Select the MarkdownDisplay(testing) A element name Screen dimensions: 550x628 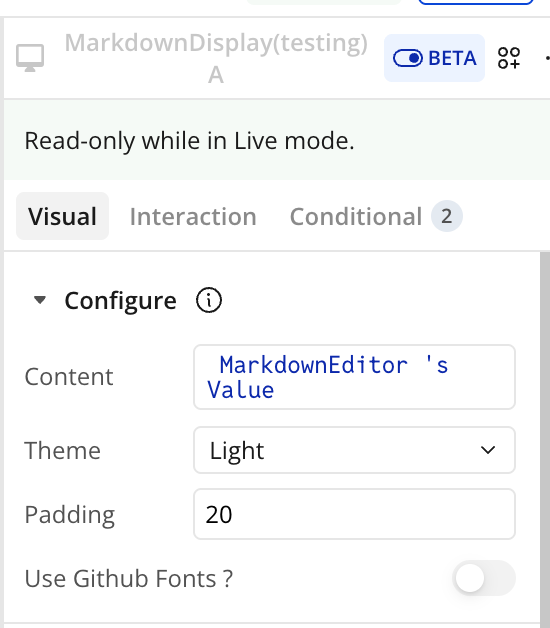(x=216, y=58)
